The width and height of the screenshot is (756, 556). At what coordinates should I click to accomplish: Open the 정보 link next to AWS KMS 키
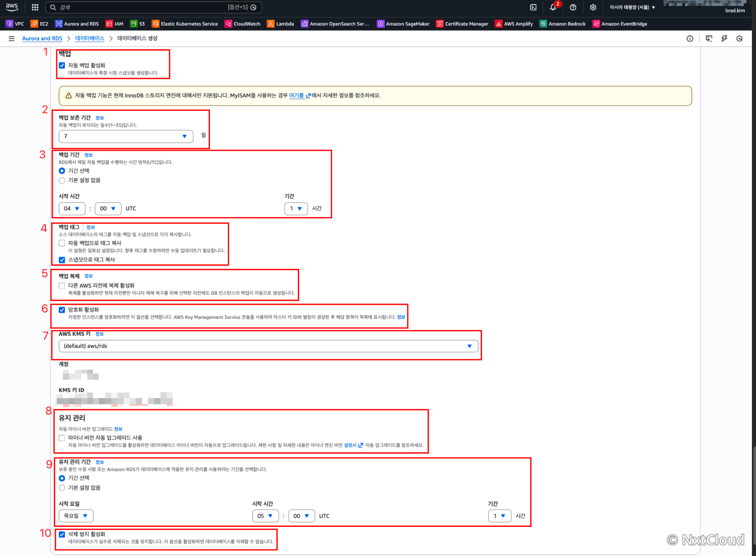click(100, 334)
